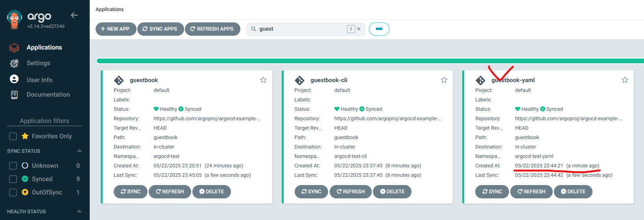
Task: Click the git icon on guestbook-cli card
Action: point(300,81)
